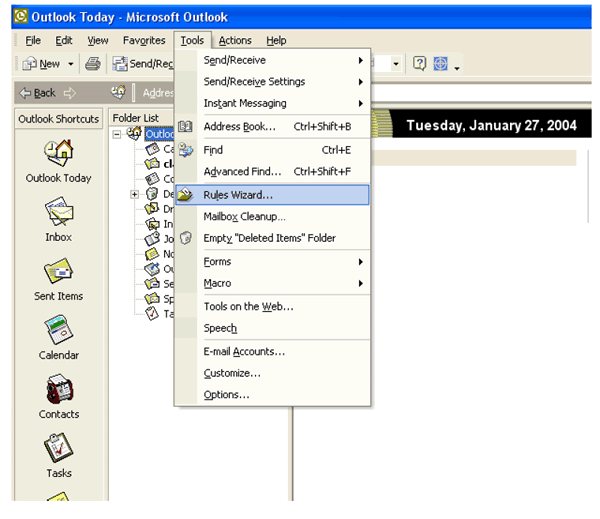Choose Empty "Deleted Items" Folder

pos(272,238)
